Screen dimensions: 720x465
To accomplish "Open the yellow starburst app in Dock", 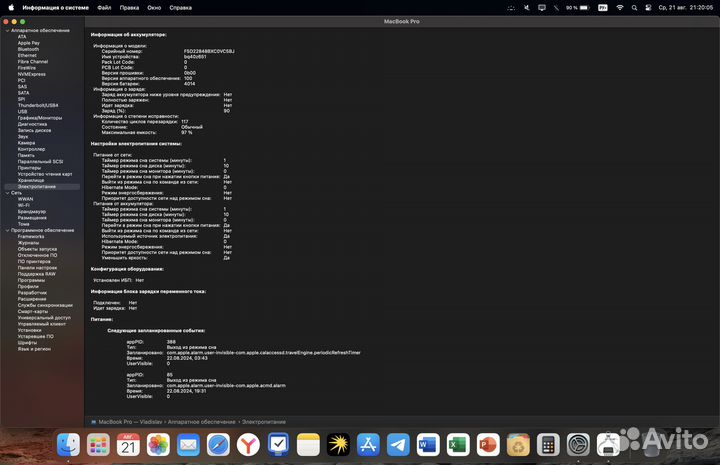I will [338, 444].
